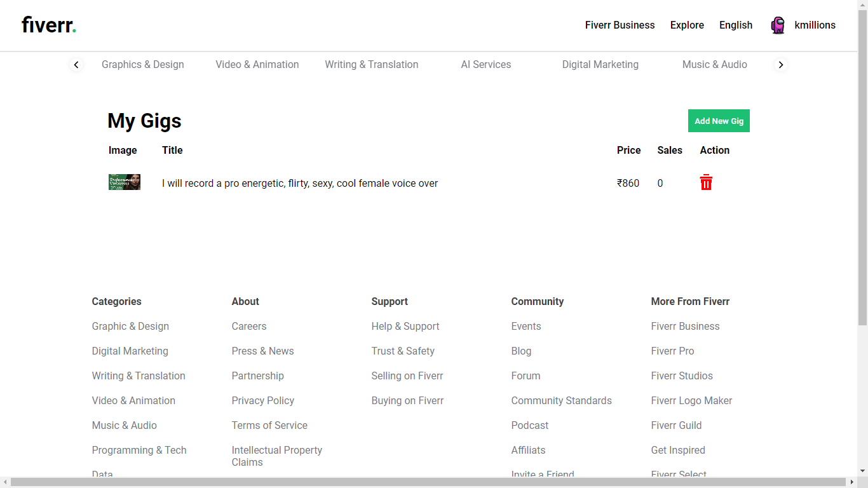This screenshot has height=488, width=868.
Task: Open the Help & Support link
Action: pyautogui.click(x=405, y=326)
